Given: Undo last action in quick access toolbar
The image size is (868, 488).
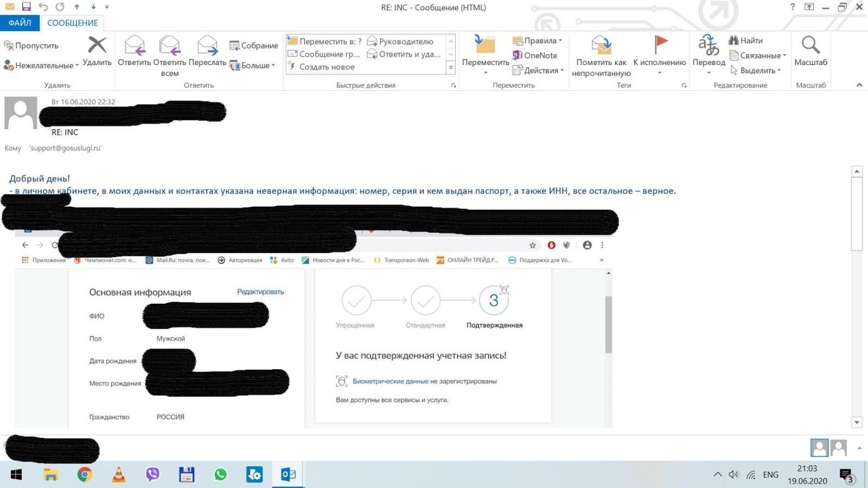Looking at the screenshot, I should coord(43,7).
